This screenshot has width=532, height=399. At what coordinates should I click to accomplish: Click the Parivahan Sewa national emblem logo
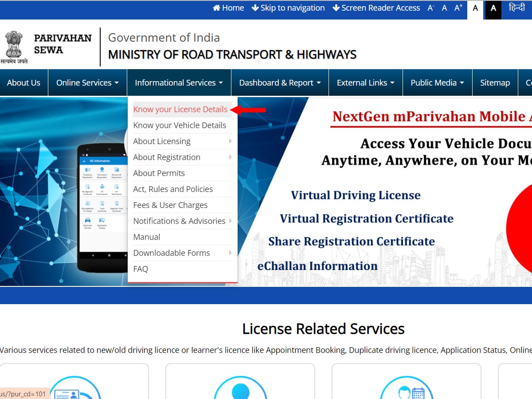(x=14, y=47)
